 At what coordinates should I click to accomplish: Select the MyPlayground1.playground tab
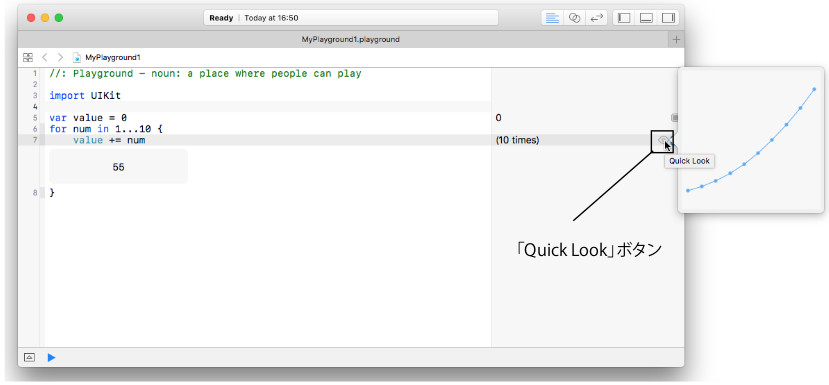point(351,40)
